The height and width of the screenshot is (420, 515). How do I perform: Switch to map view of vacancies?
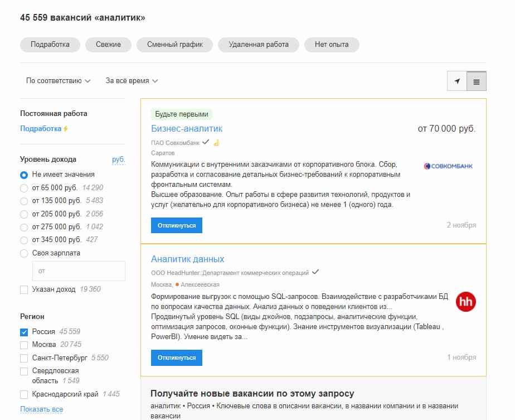click(457, 81)
